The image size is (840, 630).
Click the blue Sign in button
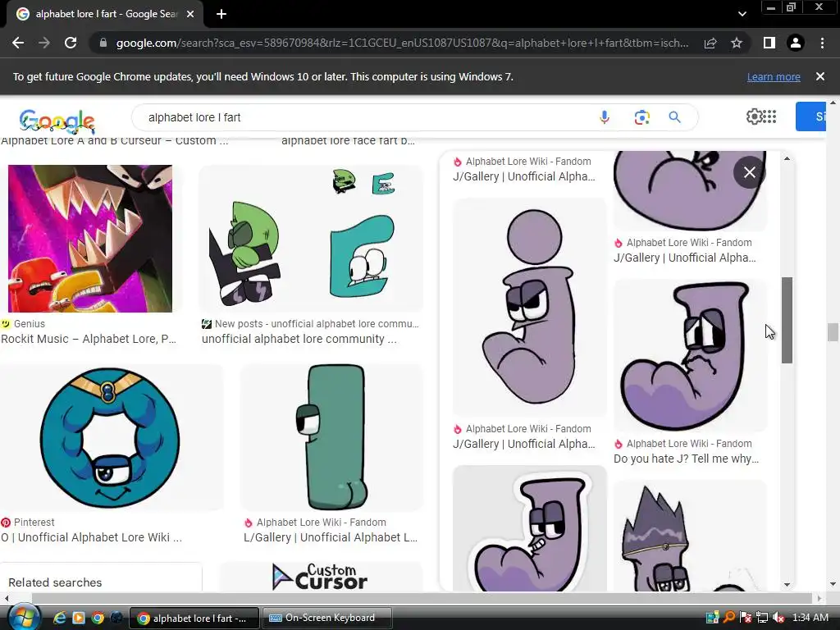[811, 116]
